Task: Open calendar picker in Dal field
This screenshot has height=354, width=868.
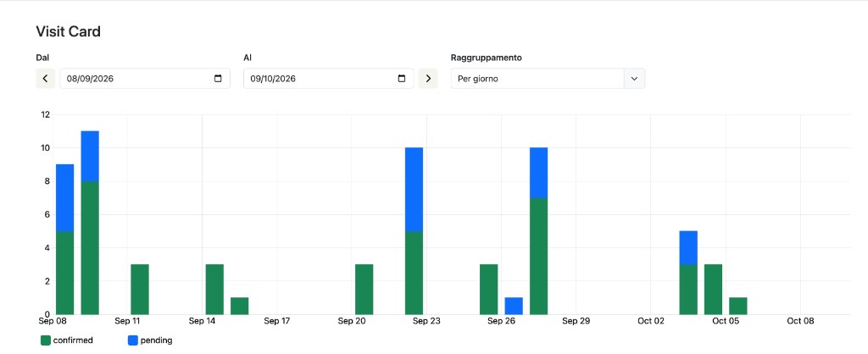Action: coord(218,79)
